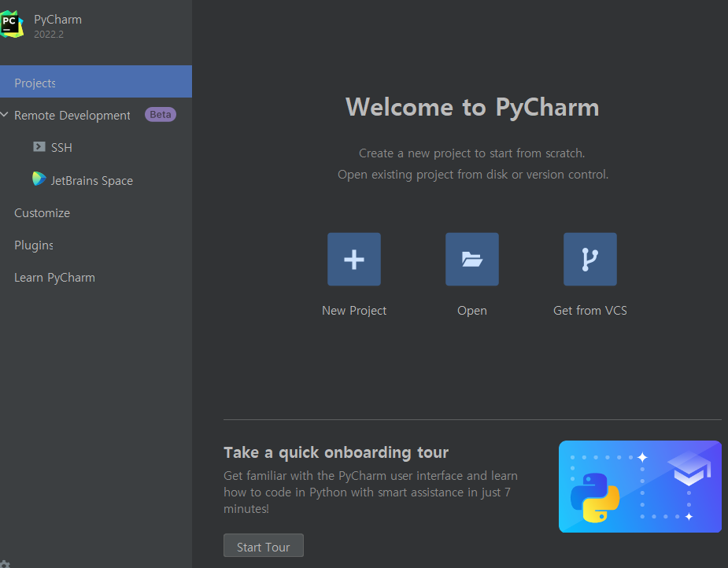Click the Open folder icon
Image resolution: width=728 pixels, height=568 pixels.
point(471,259)
